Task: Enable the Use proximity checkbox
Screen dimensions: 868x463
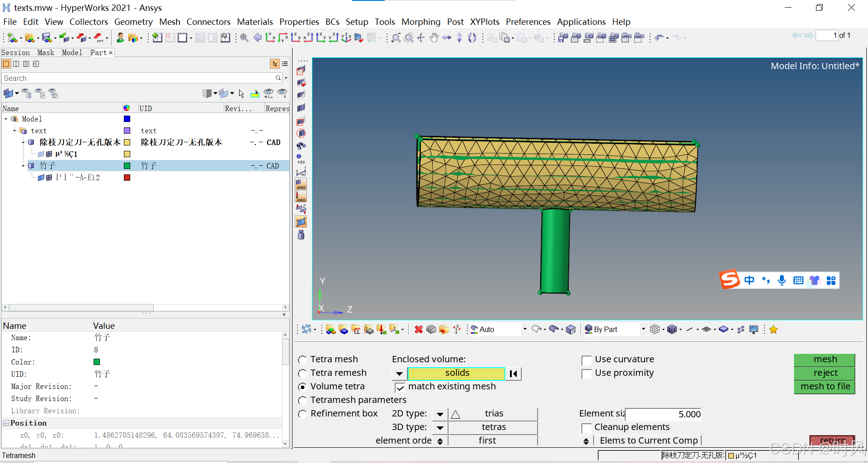Action: pyautogui.click(x=586, y=374)
